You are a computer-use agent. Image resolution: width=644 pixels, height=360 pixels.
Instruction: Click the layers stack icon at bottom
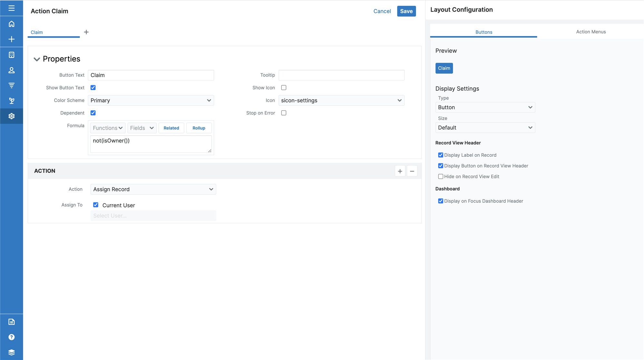pos(12,352)
